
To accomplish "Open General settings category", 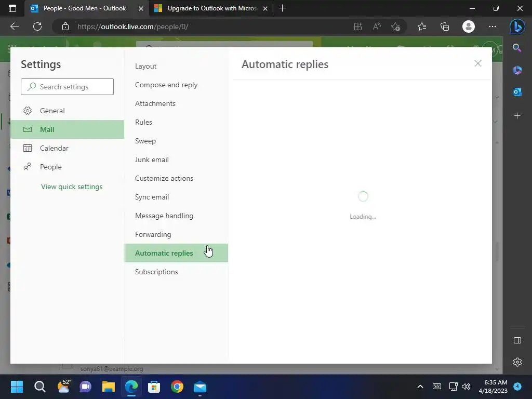I will (67, 111).
